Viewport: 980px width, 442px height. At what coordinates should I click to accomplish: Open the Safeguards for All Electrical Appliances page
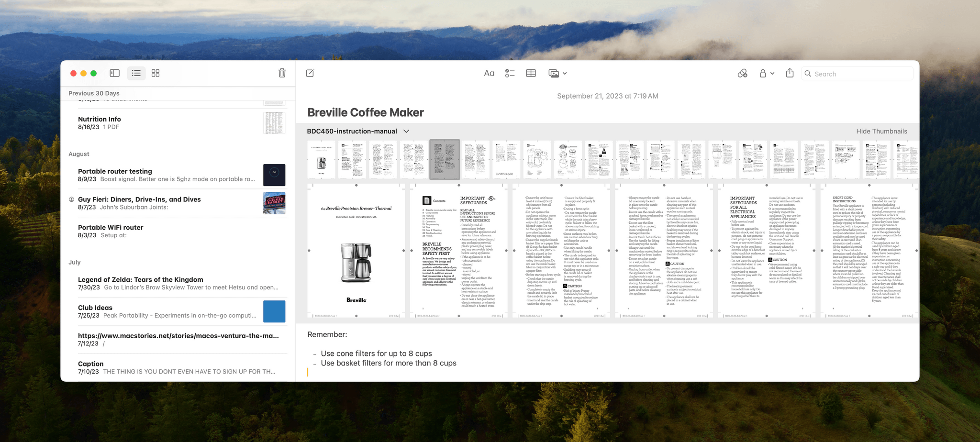[766, 251]
